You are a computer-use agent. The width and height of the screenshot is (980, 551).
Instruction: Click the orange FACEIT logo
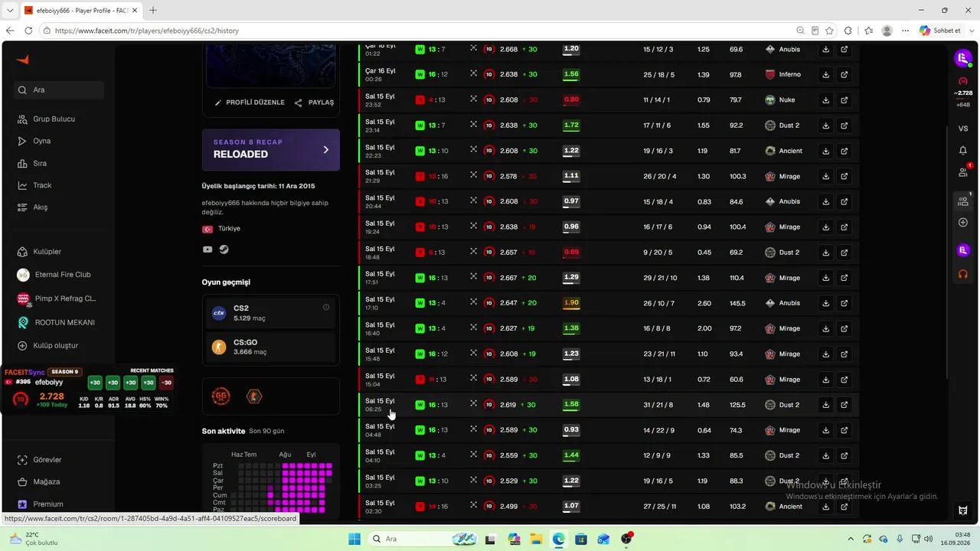pos(22,60)
